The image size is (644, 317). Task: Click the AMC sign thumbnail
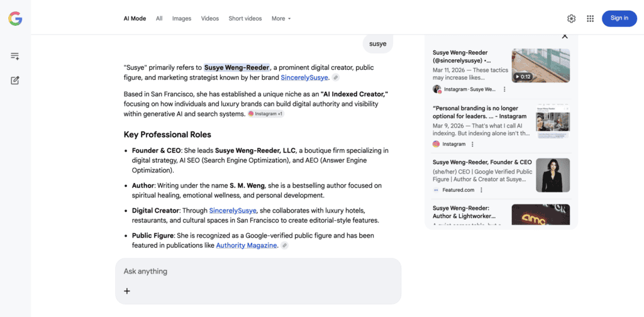pos(540,214)
